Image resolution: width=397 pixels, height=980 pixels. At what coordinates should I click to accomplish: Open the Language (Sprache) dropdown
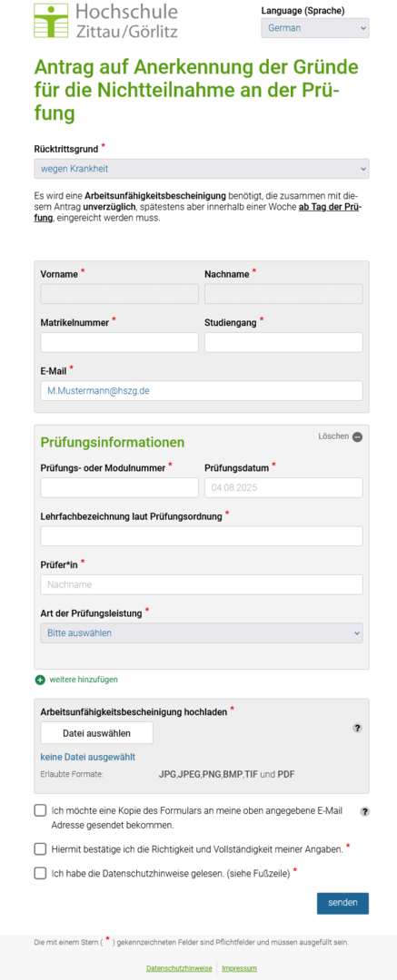click(x=315, y=28)
